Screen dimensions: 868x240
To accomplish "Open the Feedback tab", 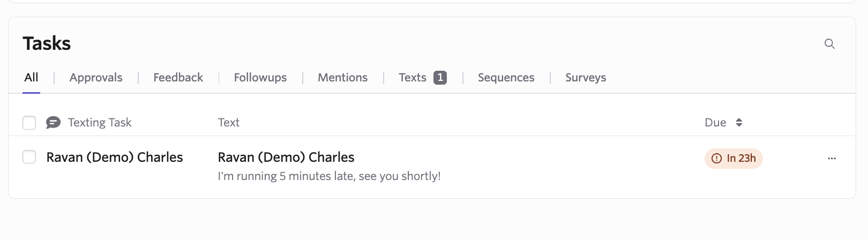I will [178, 78].
